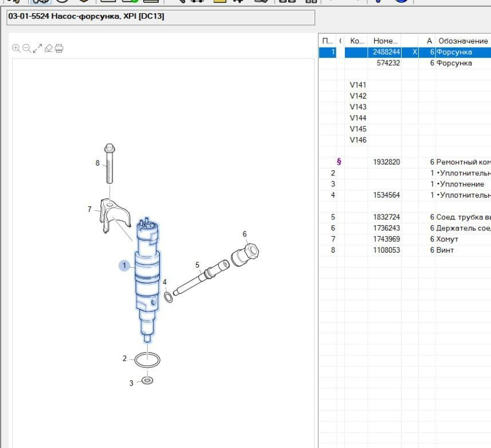Print the diagram using the printer icon
Screen dimensions: 491x448
[x=59, y=49]
